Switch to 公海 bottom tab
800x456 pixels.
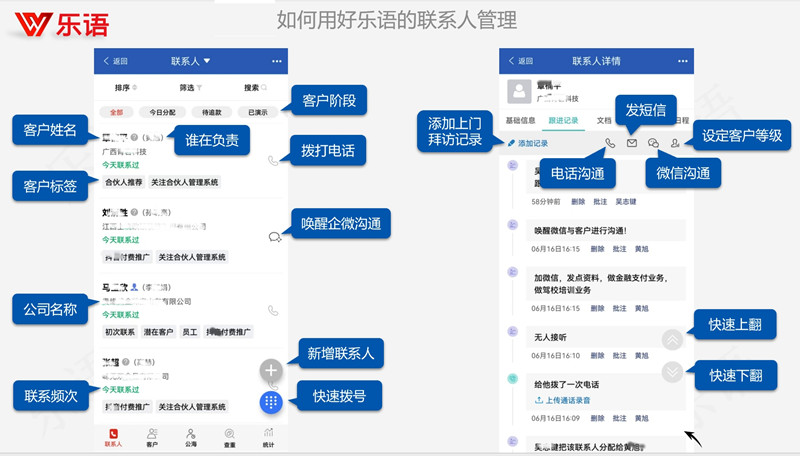[191, 438]
